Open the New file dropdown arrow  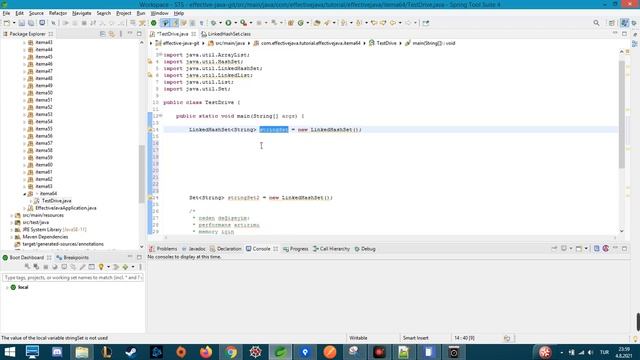point(14,23)
